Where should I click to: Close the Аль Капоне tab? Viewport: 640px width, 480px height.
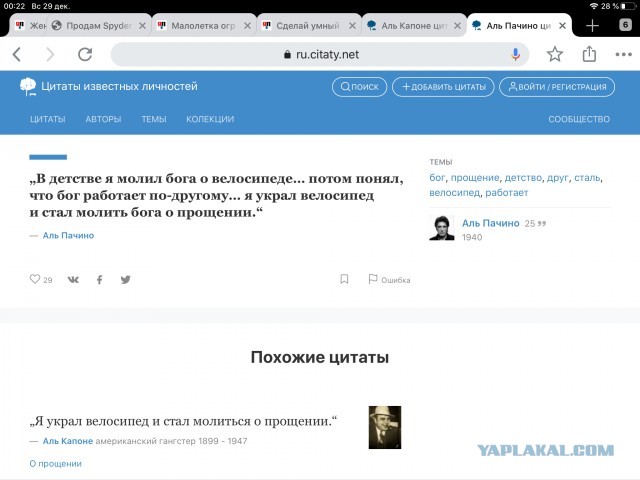tap(458, 26)
